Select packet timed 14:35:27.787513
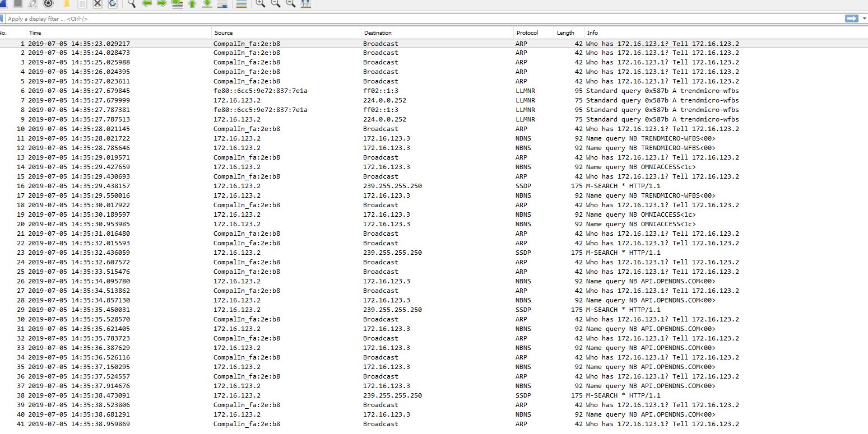868x434 pixels. click(x=434, y=119)
